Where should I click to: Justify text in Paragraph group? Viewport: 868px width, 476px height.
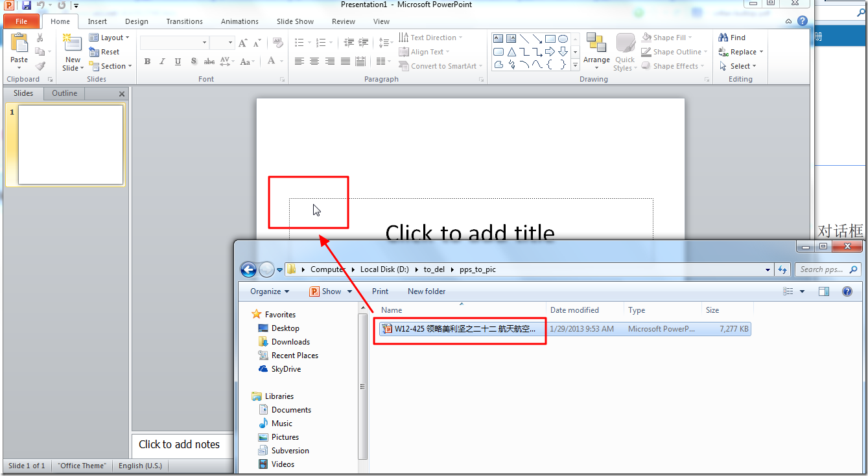tap(346, 62)
